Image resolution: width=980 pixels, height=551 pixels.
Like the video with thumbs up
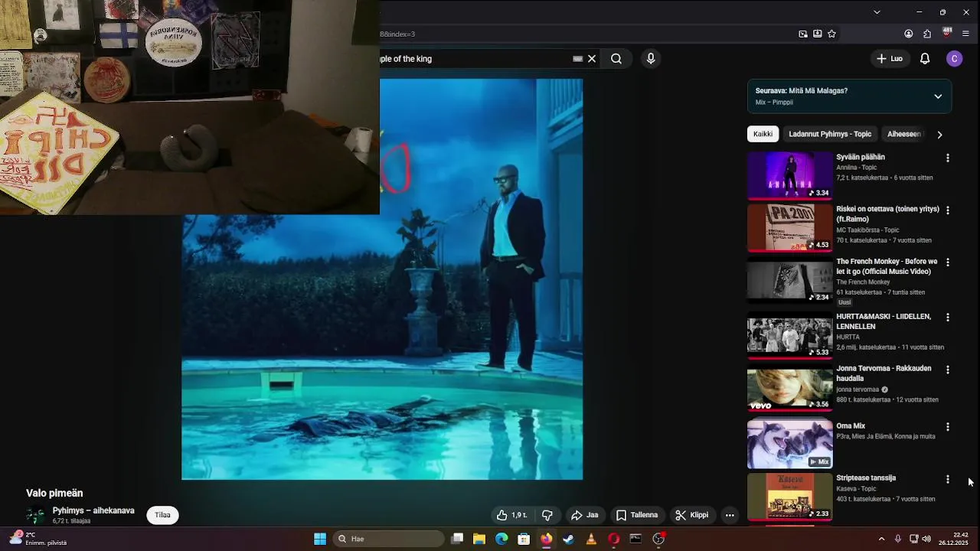[x=511, y=515]
